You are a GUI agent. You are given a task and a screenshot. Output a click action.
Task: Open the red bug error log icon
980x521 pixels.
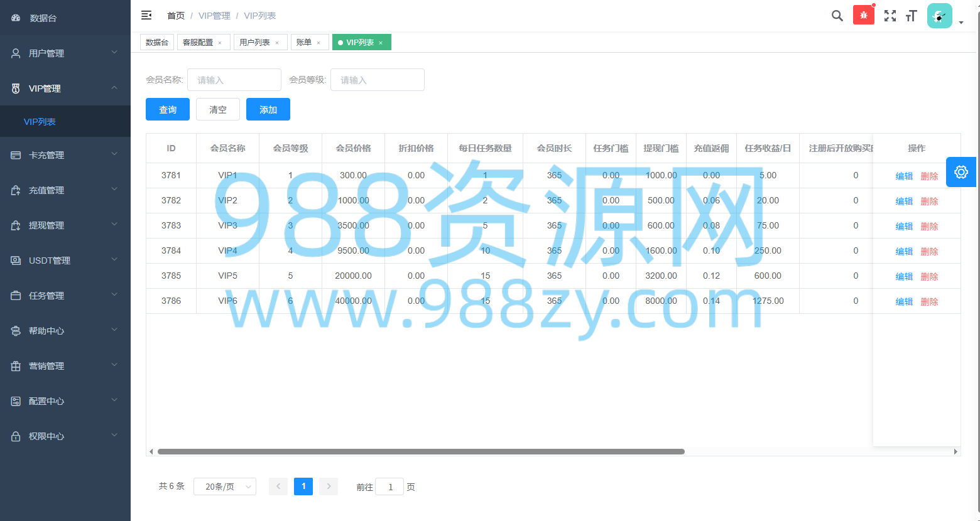(x=864, y=15)
